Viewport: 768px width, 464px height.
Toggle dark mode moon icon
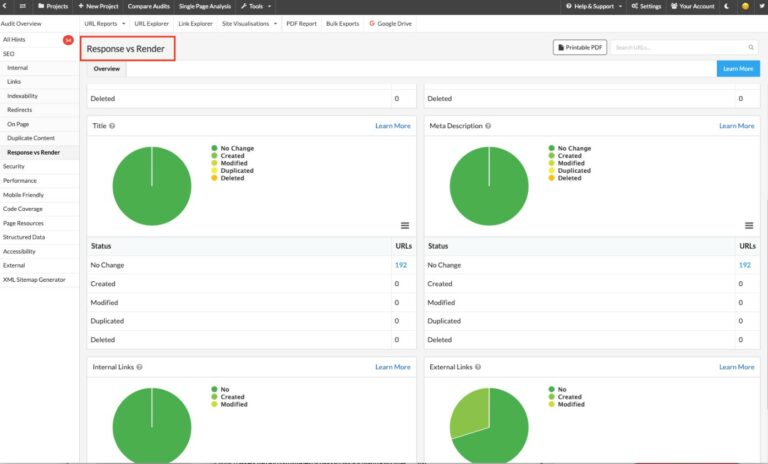(x=726, y=6)
